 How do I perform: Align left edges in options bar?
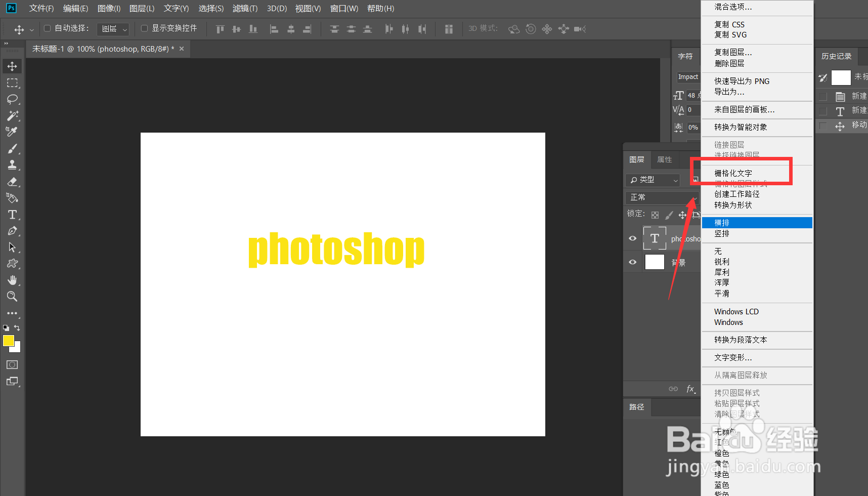point(274,29)
